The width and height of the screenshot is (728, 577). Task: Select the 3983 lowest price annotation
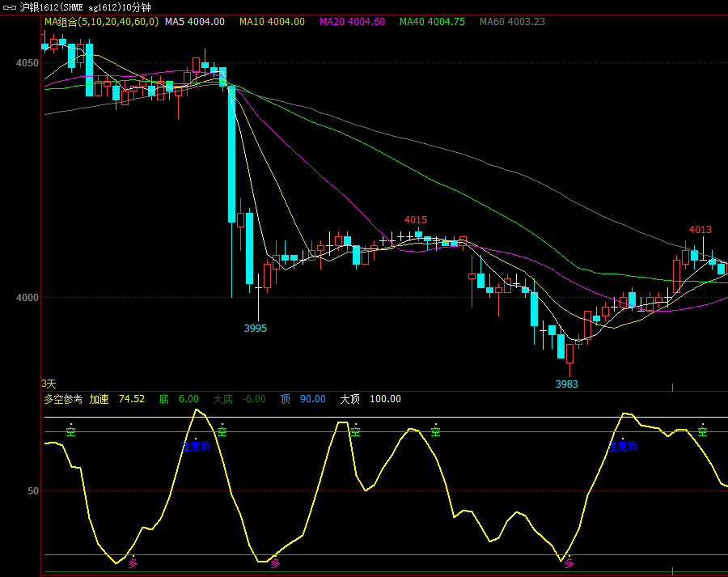(x=567, y=384)
